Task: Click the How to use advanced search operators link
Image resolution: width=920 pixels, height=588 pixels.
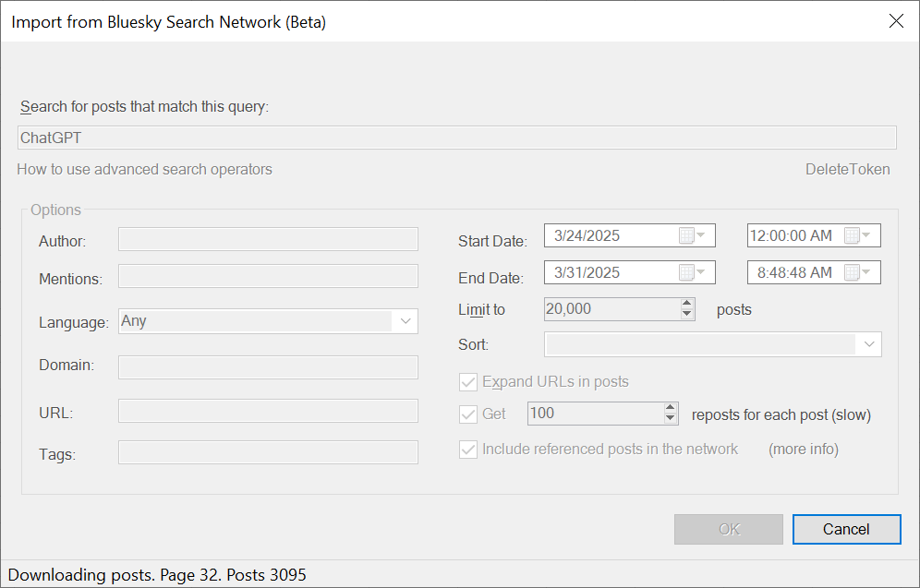Action: 145,169
